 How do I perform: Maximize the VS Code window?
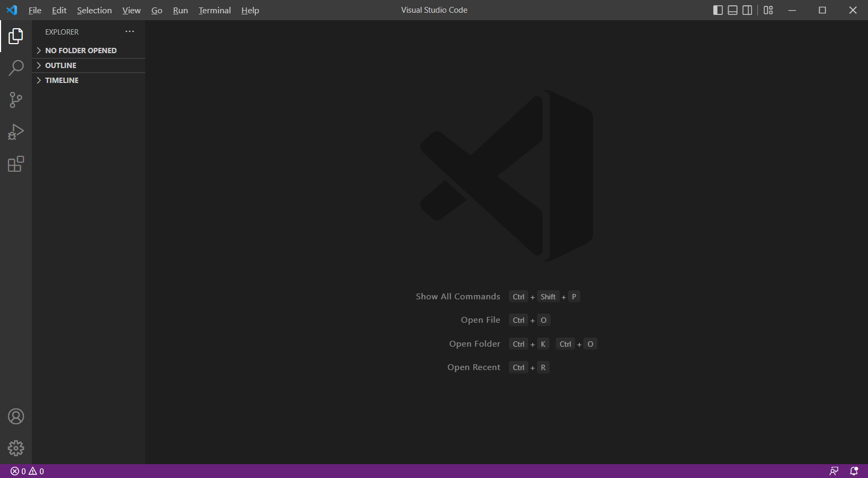tap(822, 10)
